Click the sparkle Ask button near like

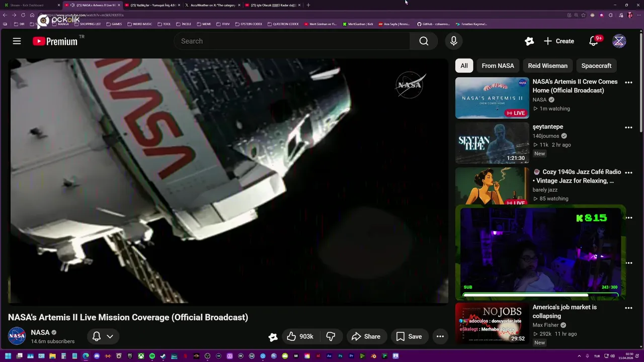tap(273, 337)
